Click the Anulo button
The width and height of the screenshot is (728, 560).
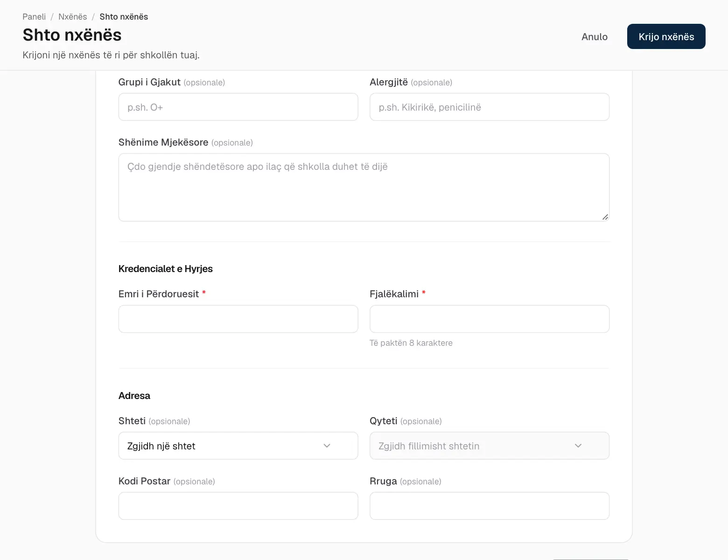594,36
